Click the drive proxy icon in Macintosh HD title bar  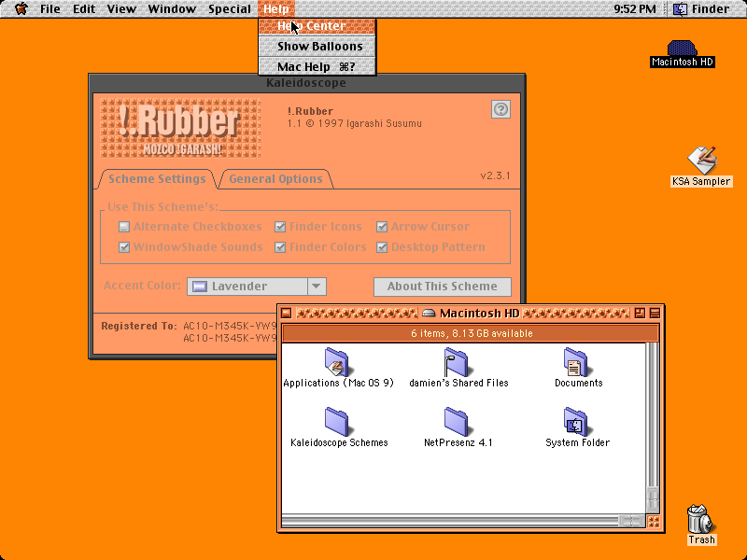click(x=429, y=314)
